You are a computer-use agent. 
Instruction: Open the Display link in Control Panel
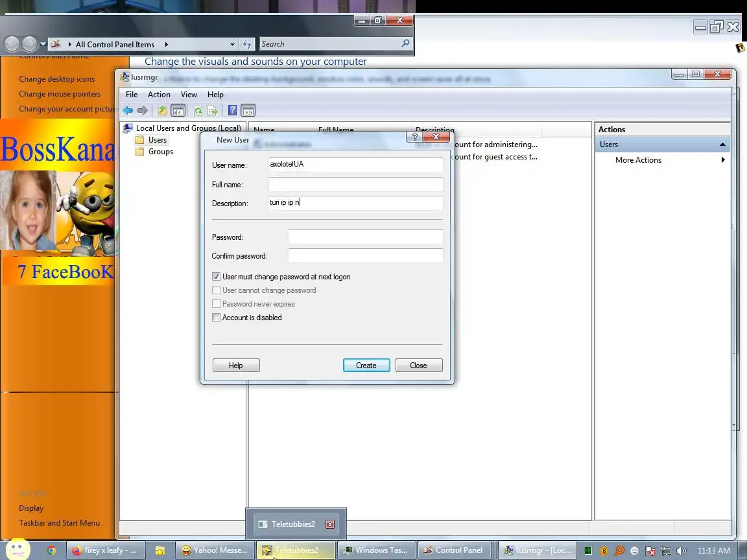pyautogui.click(x=31, y=508)
